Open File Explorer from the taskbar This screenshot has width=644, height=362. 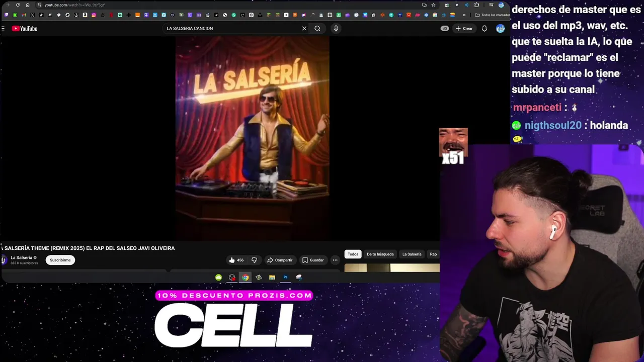[x=272, y=278]
